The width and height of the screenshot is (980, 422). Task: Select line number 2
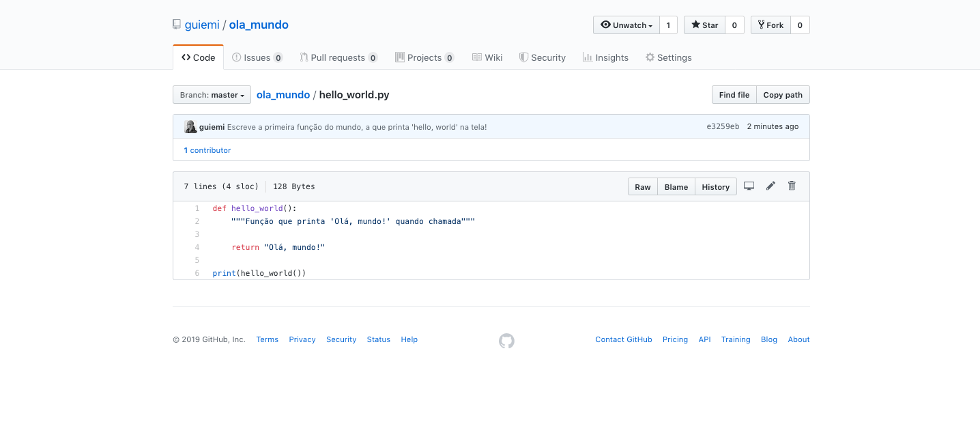197,221
